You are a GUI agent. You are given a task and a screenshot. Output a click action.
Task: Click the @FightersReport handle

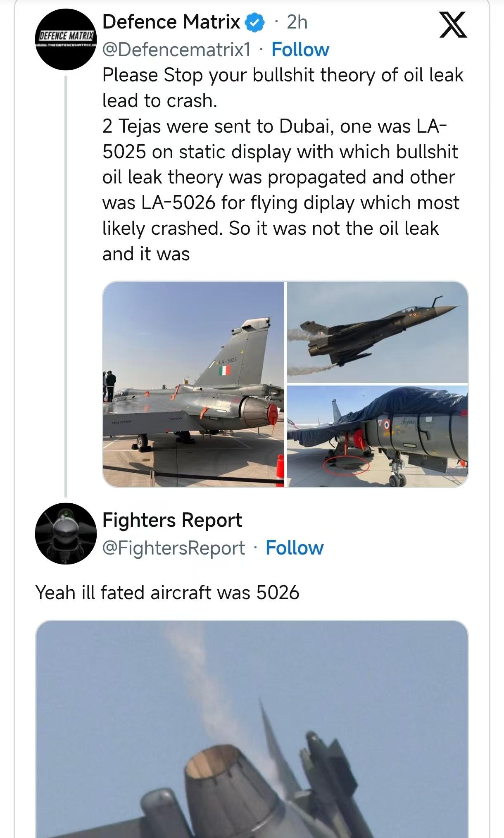click(x=174, y=548)
